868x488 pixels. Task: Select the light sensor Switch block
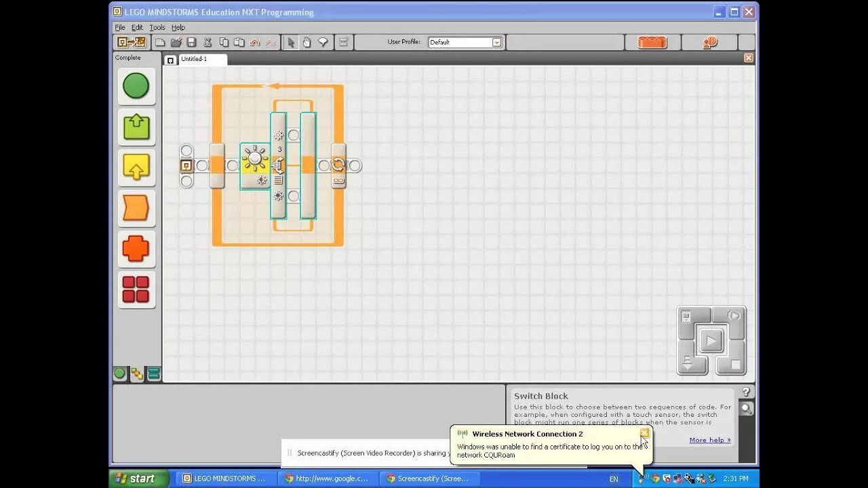pyautogui.click(x=255, y=165)
